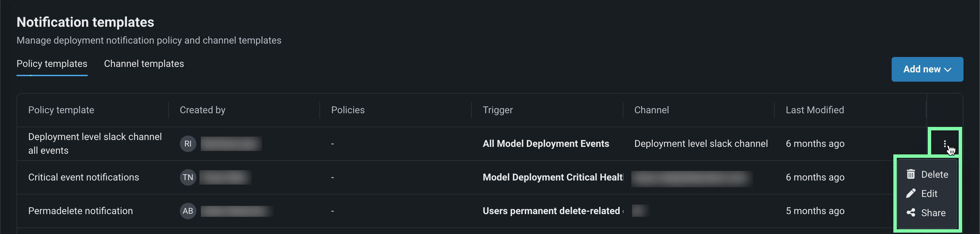Open the Critical event notifications template
Screen dimensions: 980x234
click(83, 177)
